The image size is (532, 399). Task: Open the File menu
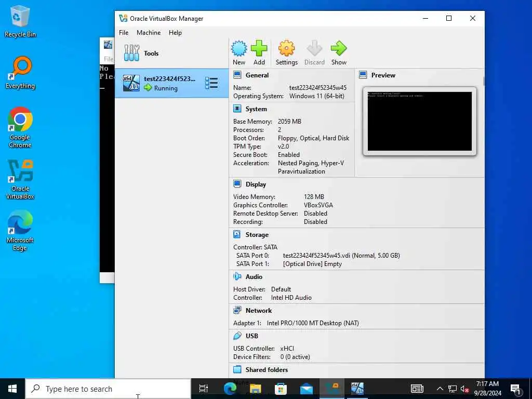[124, 33]
